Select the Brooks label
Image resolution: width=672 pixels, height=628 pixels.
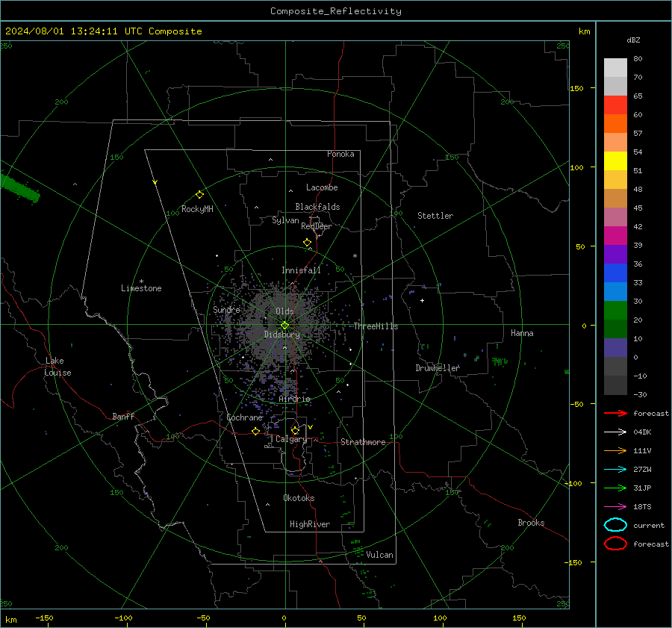(x=531, y=523)
